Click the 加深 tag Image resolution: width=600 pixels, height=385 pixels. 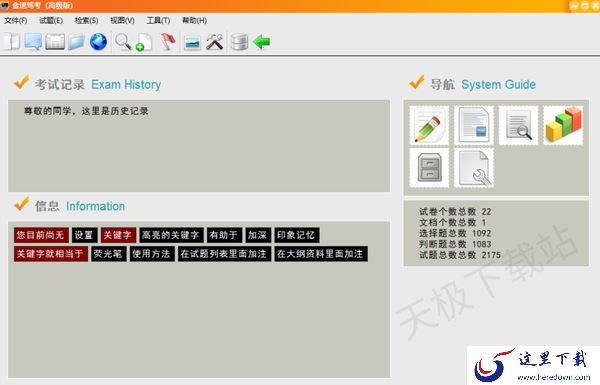pyautogui.click(x=258, y=235)
